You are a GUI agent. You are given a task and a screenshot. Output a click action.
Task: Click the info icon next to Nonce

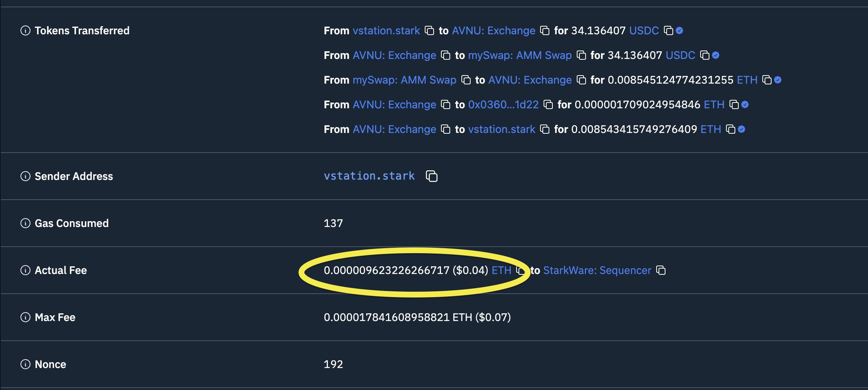pyautogui.click(x=25, y=364)
